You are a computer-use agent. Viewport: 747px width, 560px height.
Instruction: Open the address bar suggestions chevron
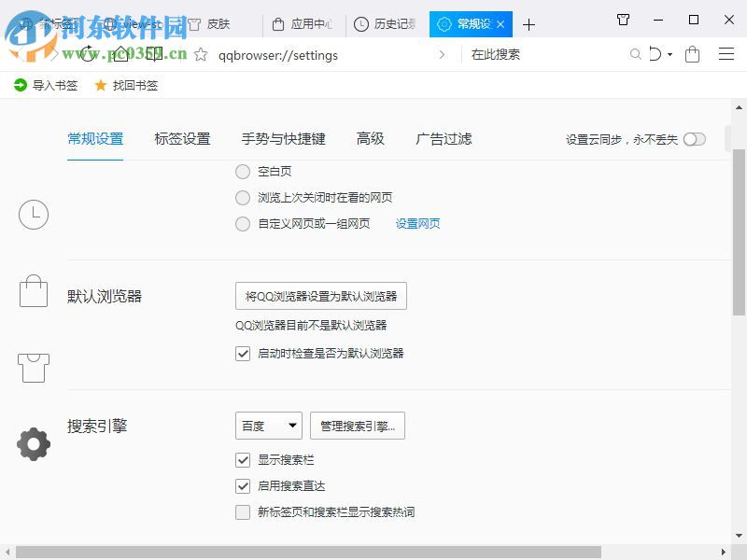coord(443,55)
